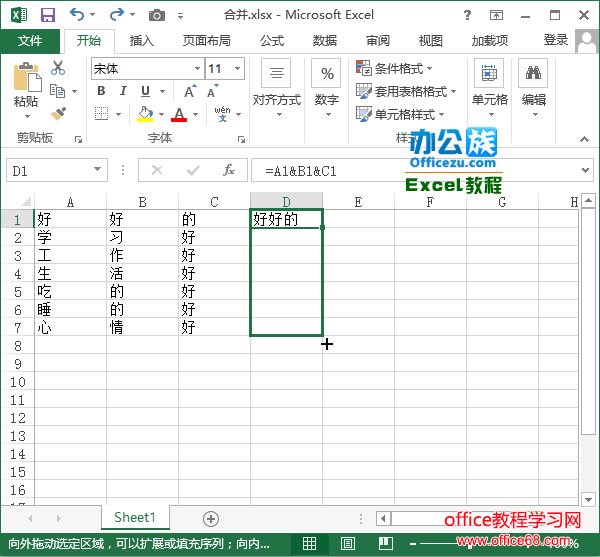600x557 pixels.
Task: Click the Save icon in quick access toolbar
Action: click(x=48, y=15)
